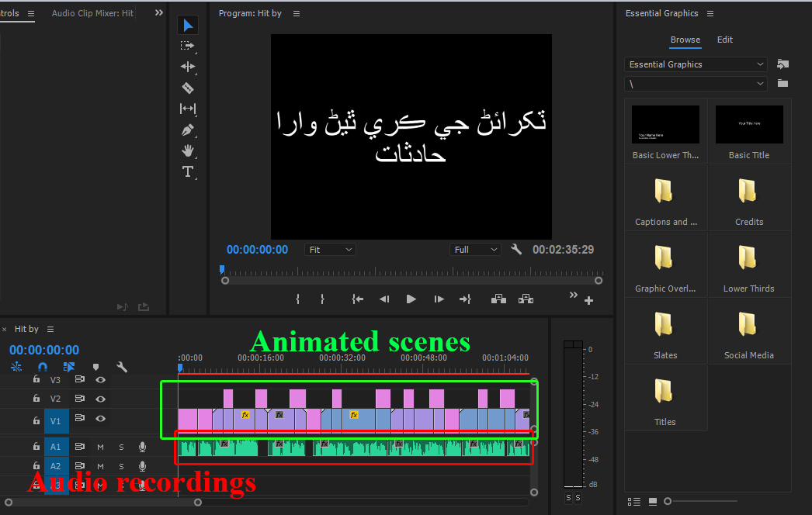The height and width of the screenshot is (515, 812).
Task: Open Program Monitor settings wrench
Action: click(516, 250)
